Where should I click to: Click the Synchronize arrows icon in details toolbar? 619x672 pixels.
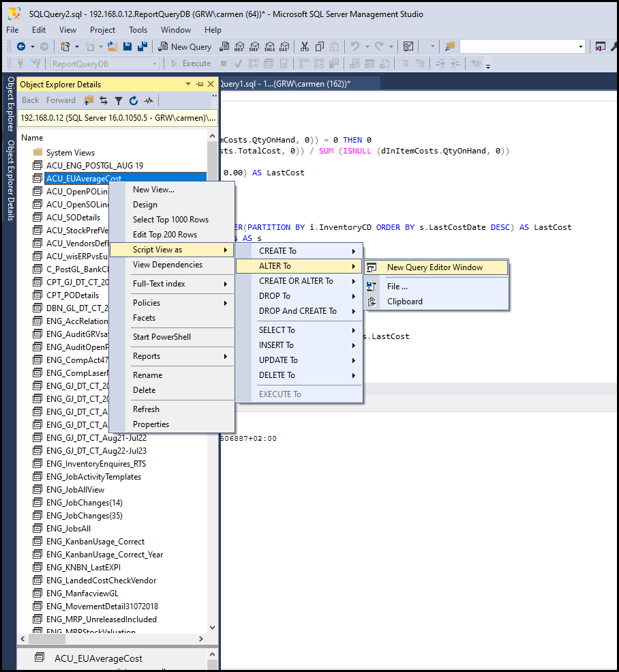tap(104, 100)
